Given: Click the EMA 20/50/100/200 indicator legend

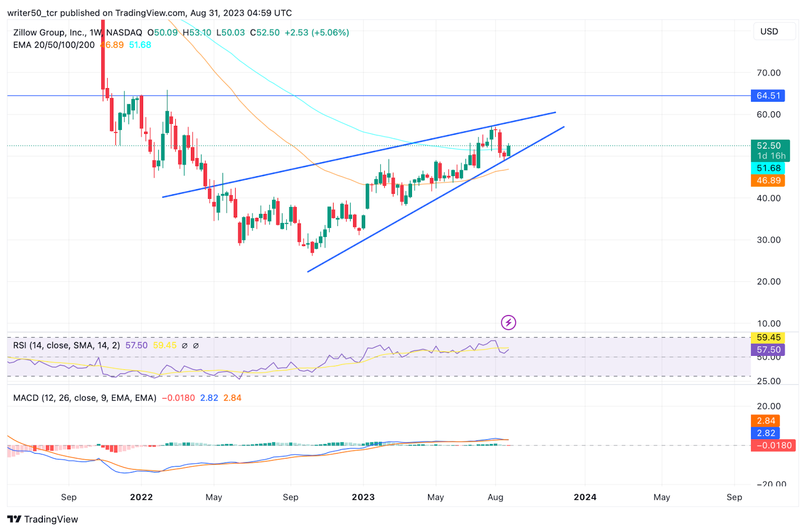Looking at the screenshot, I should [x=54, y=45].
